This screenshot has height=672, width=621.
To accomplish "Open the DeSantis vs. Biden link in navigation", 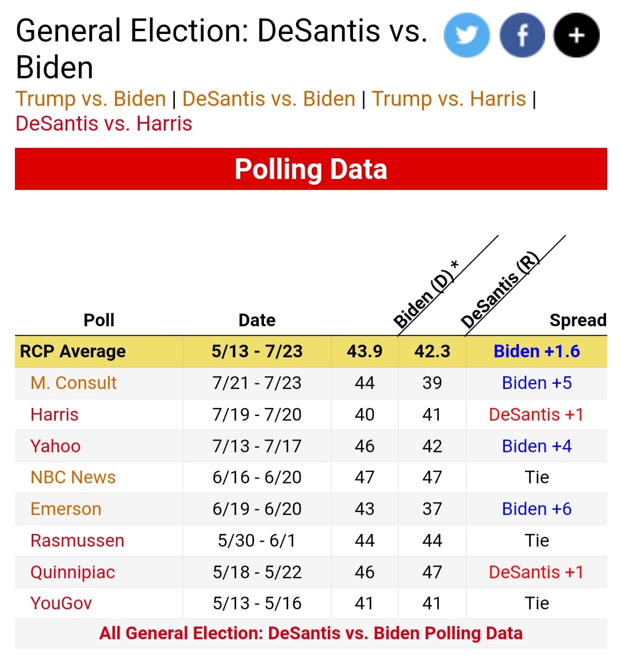I will 269,99.
